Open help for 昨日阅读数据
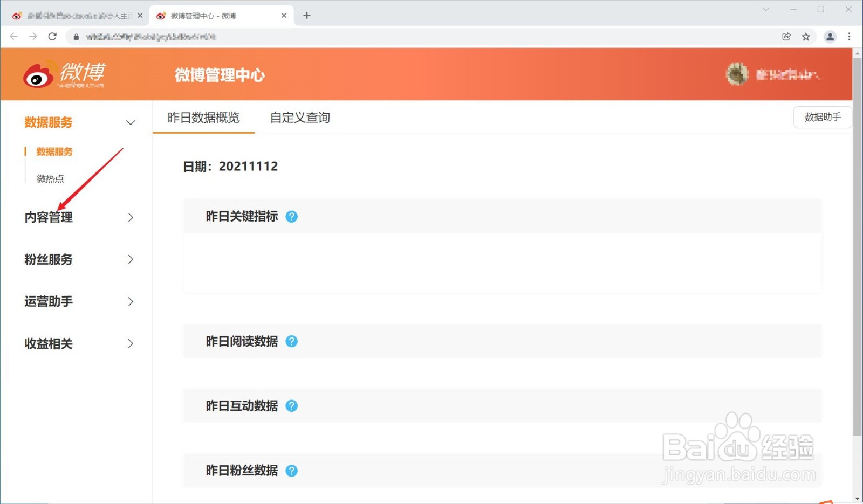863x504 pixels. [291, 341]
